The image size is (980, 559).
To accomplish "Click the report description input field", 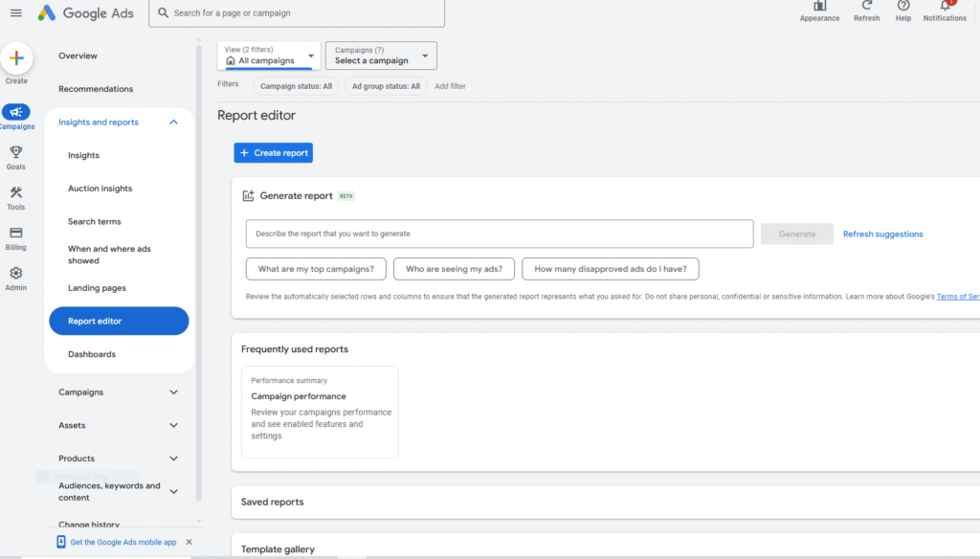I will click(x=500, y=234).
